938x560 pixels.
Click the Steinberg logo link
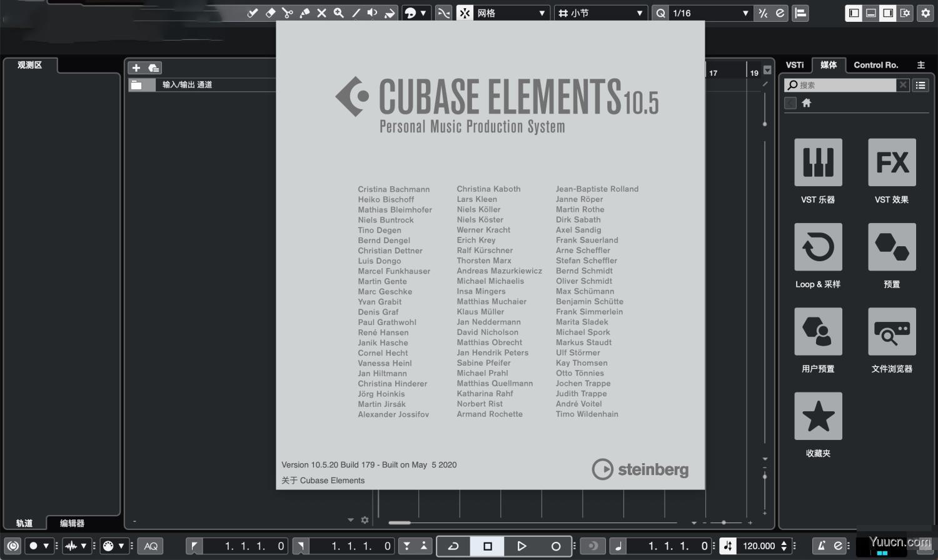coord(640,469)
